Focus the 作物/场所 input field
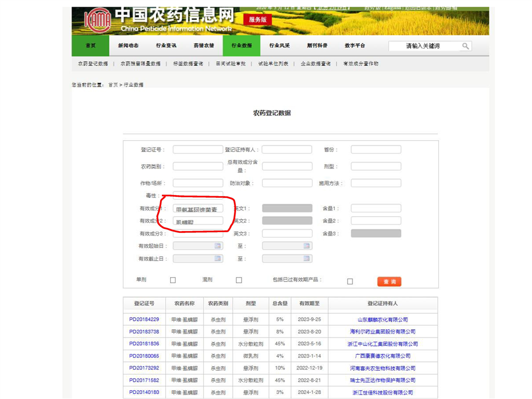This screenshot has height=399, width=532. [198, 183]
